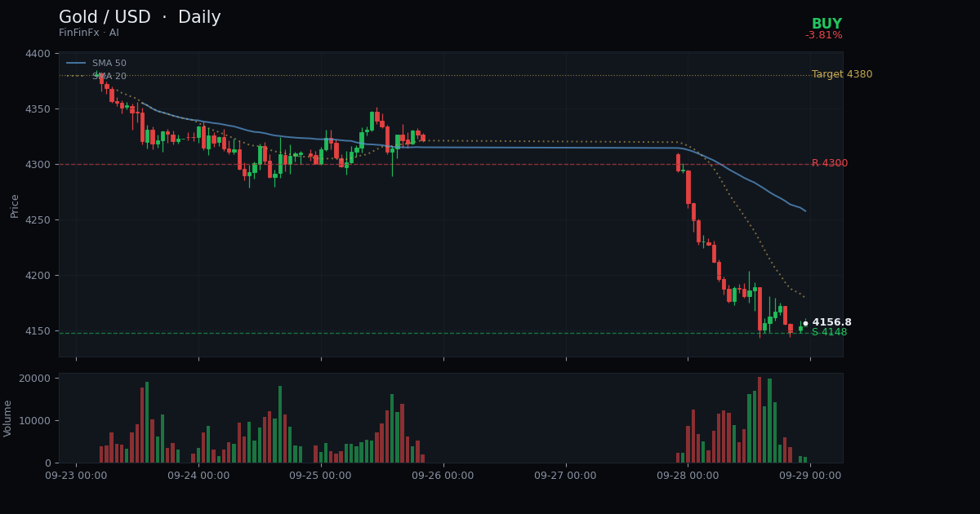980x514 pixels.
Task: Click the S 4148 support label
Action: [829, 332]
